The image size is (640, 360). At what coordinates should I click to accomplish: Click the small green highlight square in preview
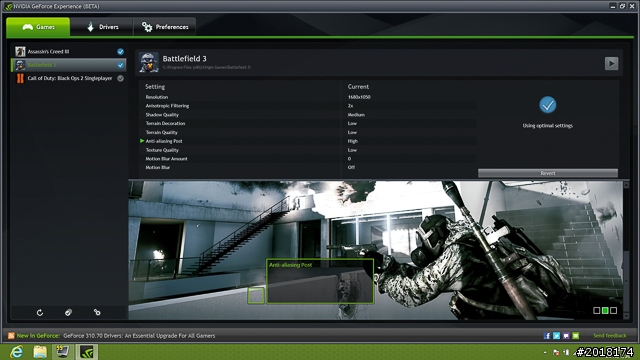coord(256,296)
